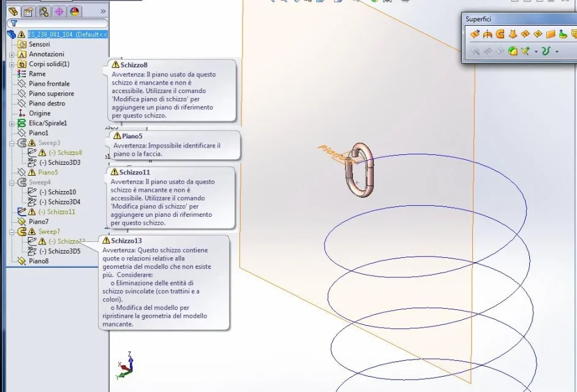This screenshot has width=577, height=392.
Task: Click the Swept Surface tool in Superfici
Action: tap(500, 34)
